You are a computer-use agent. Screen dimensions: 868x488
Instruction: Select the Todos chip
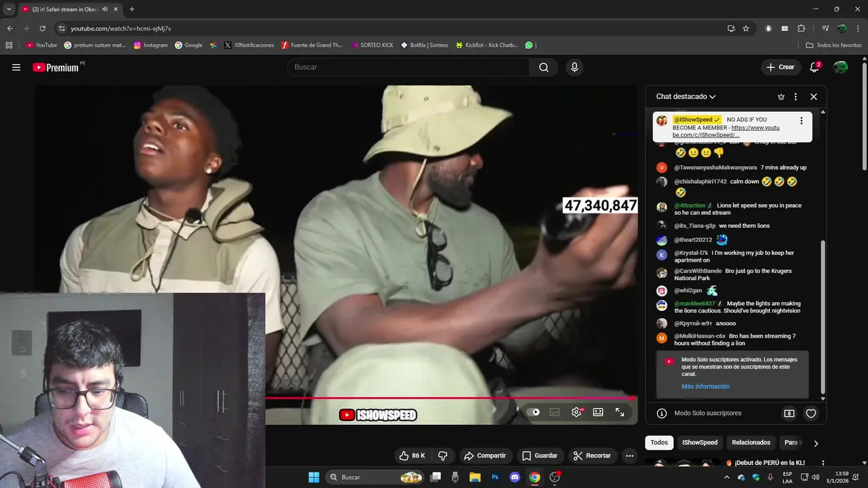pyautogui.click(x=659, y=443)
